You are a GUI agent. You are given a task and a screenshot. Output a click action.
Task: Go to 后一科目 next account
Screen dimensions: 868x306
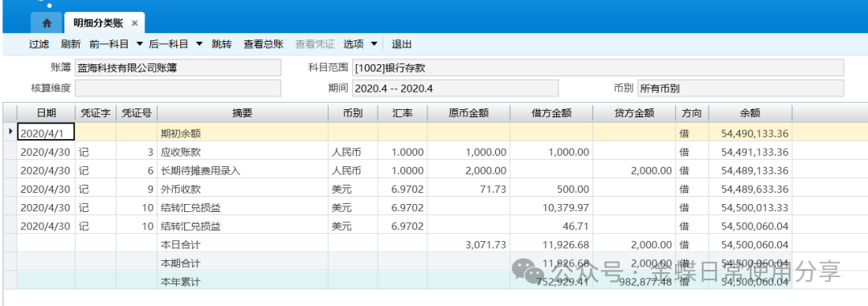point(168,44)
